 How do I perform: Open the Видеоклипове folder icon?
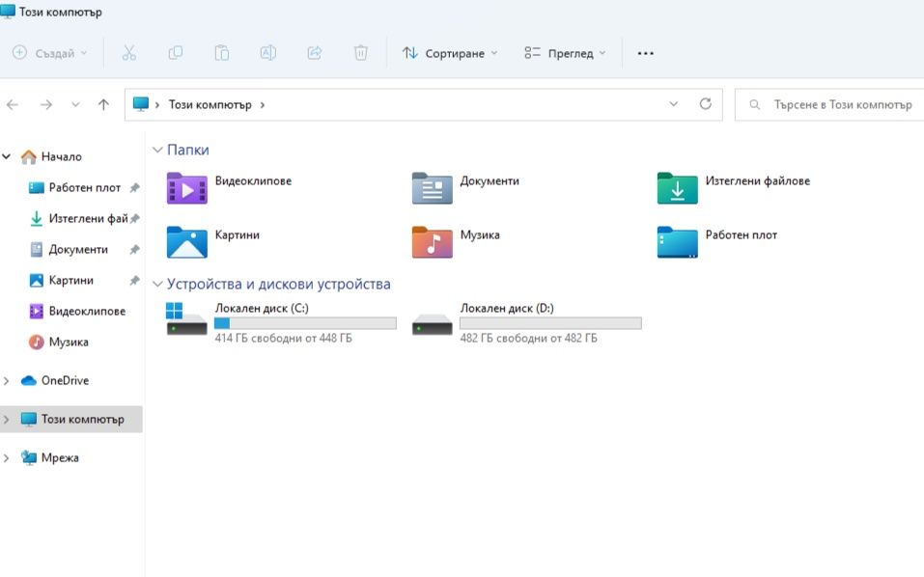186,188
